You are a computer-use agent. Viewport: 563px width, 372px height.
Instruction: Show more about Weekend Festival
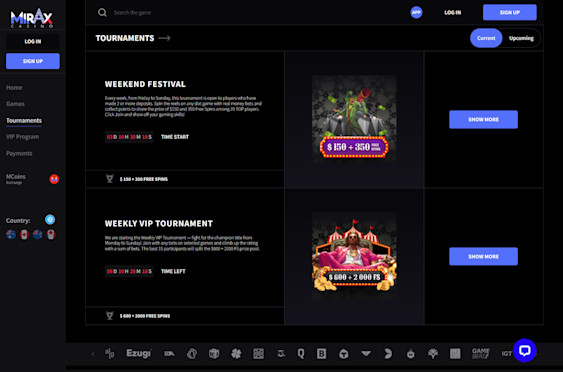[x=483, y=120]
